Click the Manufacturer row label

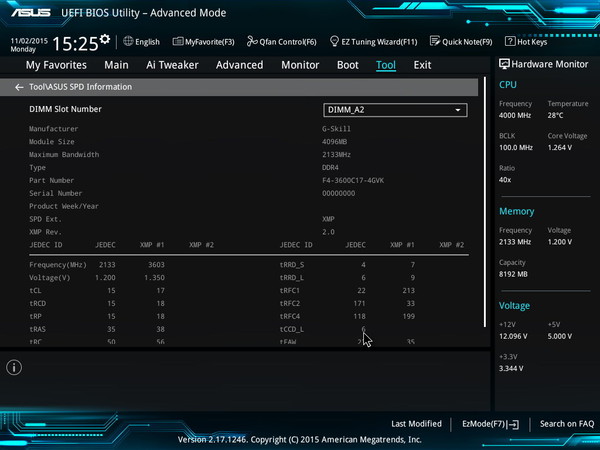pyautogui.click(x=54, y=129)
